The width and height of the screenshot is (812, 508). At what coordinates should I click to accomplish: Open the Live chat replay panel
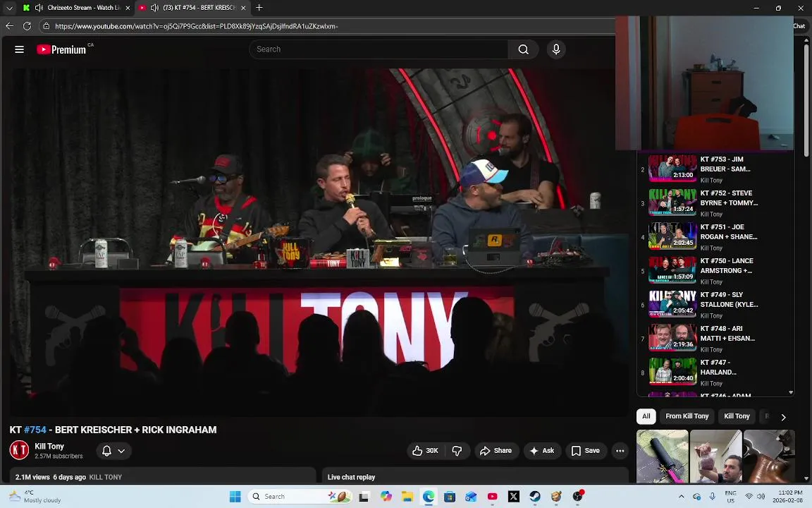(x=475, y=476)
